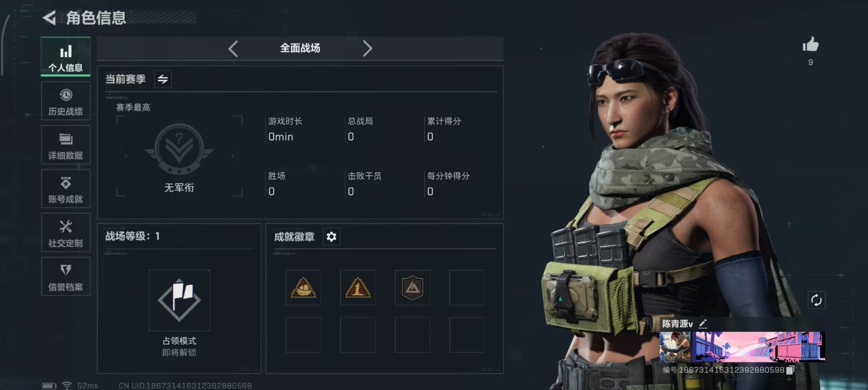Select the 详细数据 sidebar icon
Viewport: 868px width, 390px height.
(66, 145)
